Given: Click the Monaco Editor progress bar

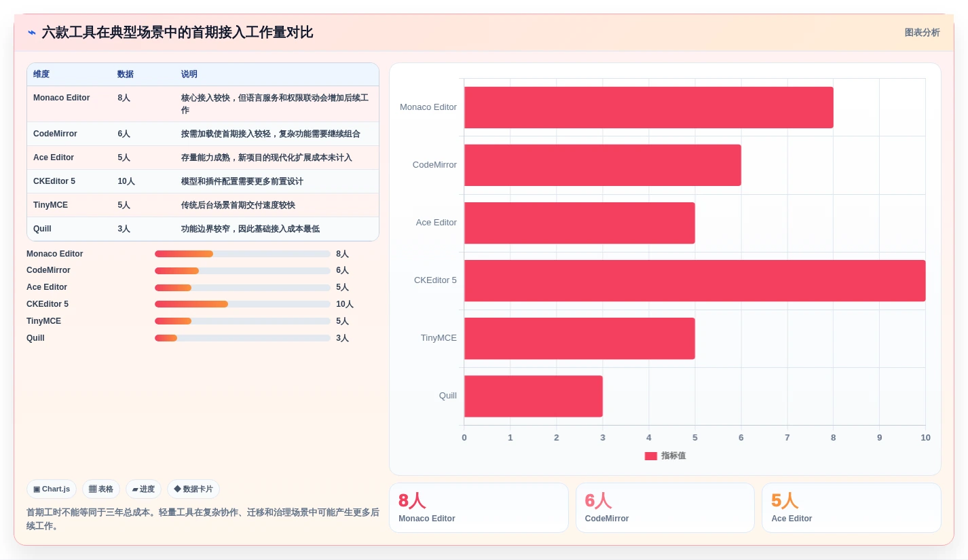Looking at the screenshot, I should (x=242, y=254).
